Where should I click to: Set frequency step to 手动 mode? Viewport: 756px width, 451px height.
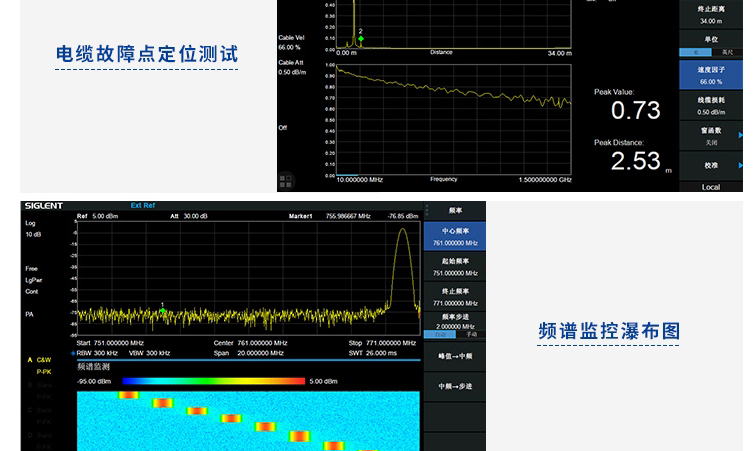point(470,334)
